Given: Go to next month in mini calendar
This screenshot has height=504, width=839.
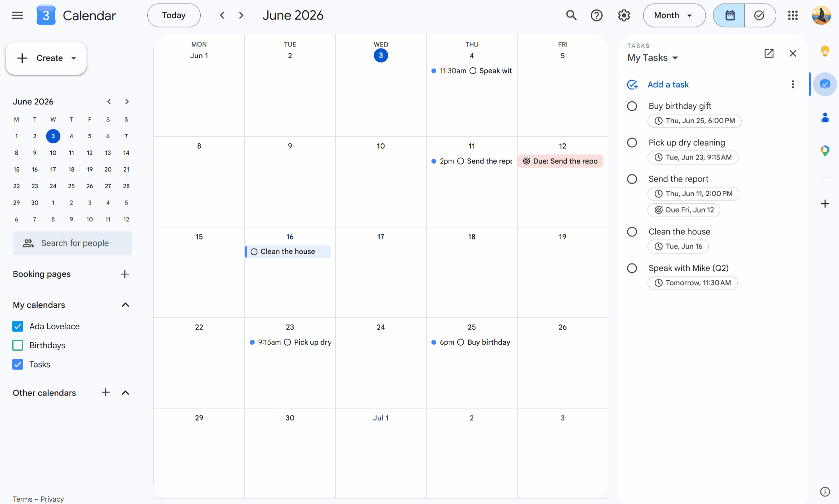Looking at the screenshot, I should click(127, 102).
